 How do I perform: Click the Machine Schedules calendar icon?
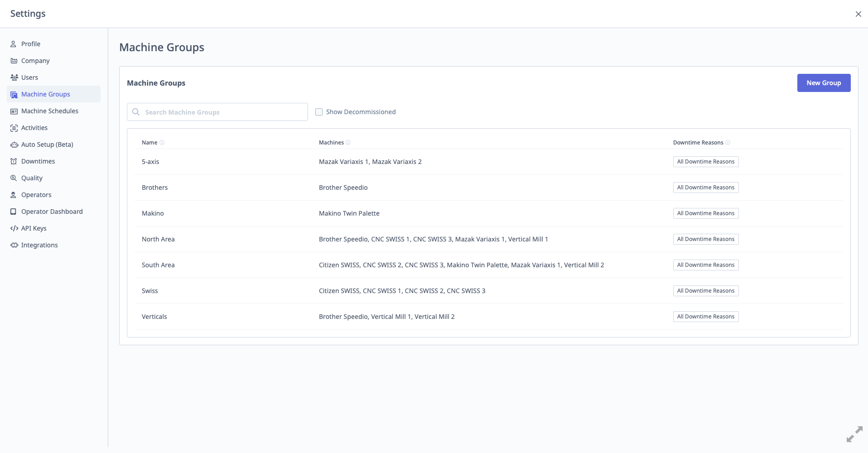click(14, 111)
